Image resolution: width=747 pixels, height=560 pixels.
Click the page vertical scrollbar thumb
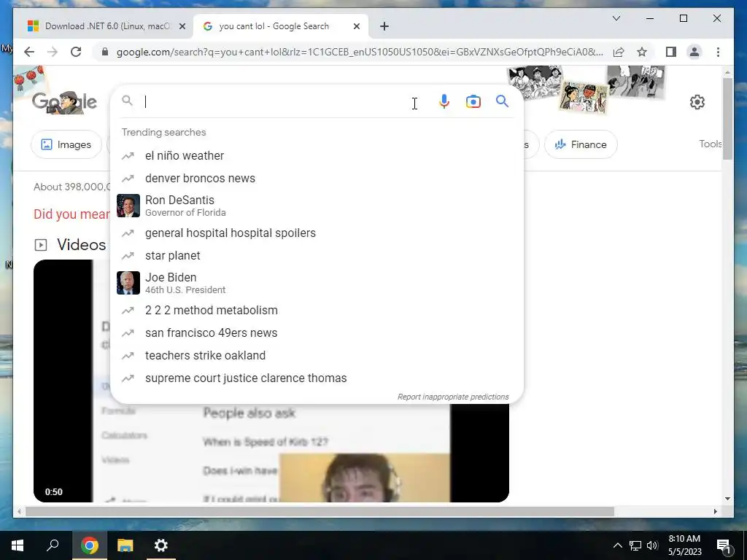727,118
